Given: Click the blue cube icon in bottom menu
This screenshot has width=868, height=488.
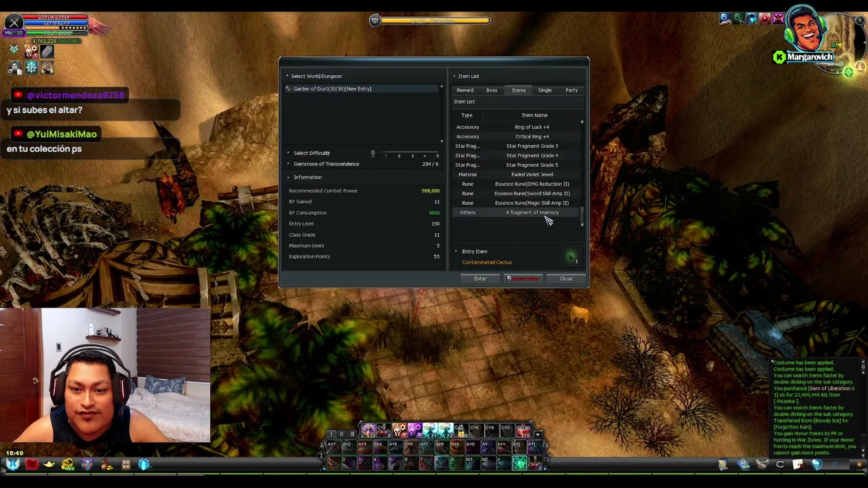Looking at the screenshot, I should (x=144, y=465).
